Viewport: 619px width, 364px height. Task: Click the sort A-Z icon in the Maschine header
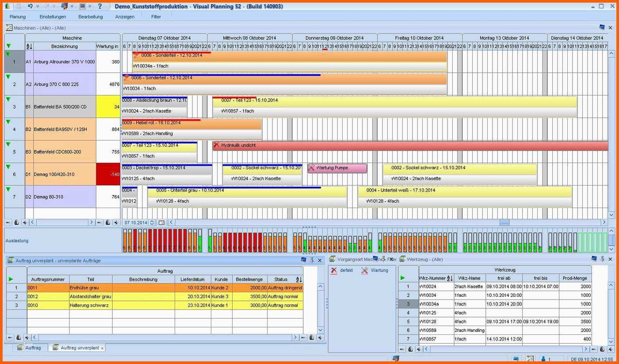coord(29,46)
